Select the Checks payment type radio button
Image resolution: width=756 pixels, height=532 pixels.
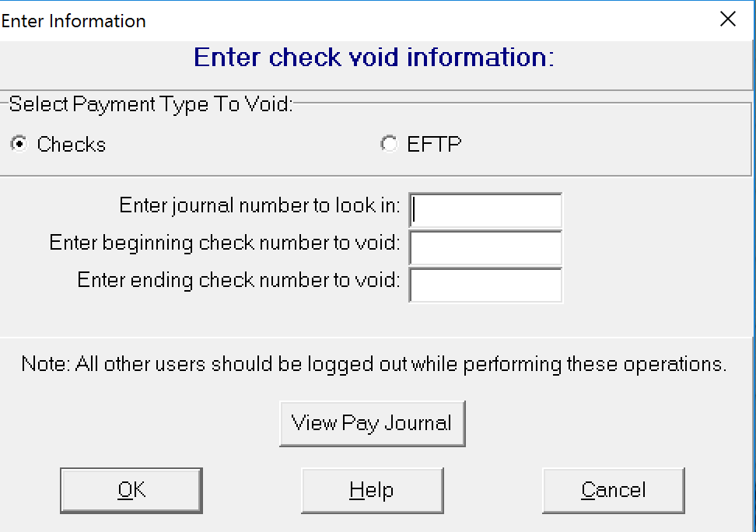(x=19, y=144)
